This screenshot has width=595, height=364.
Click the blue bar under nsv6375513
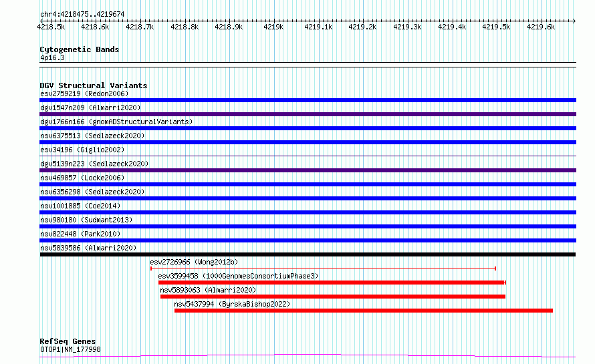point(308,142)
